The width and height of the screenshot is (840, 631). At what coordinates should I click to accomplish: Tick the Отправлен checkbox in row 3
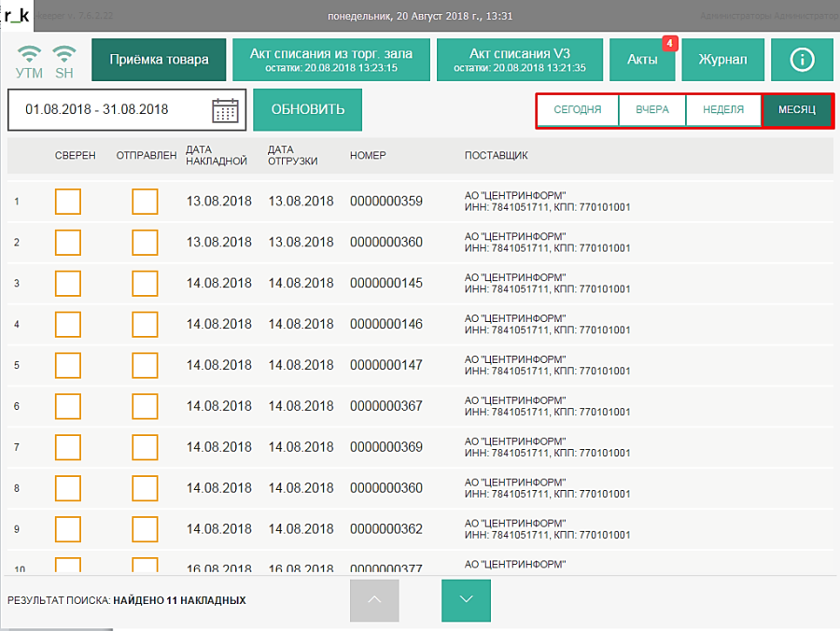[x=145, y=284]
